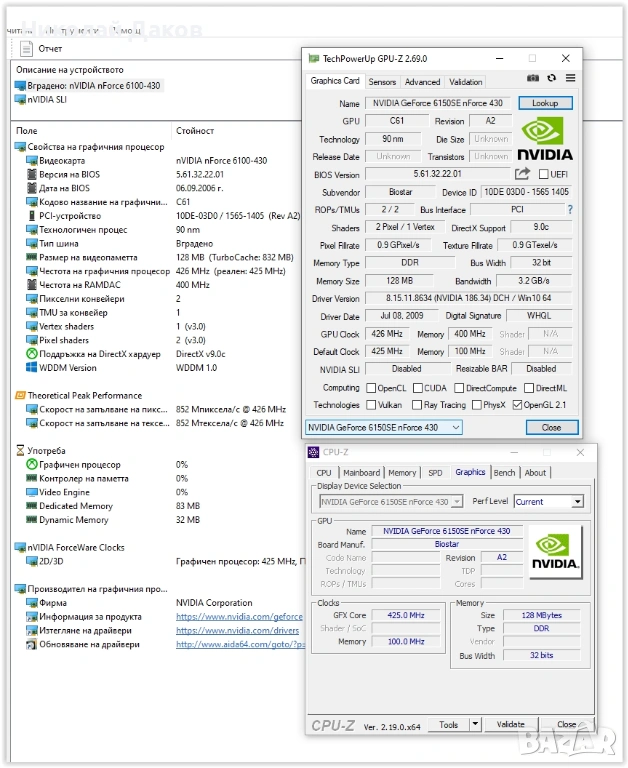This screenshot has width=628, height=768.
Task: Click the GPU-Z refresh icon
Action: [552, 78]
